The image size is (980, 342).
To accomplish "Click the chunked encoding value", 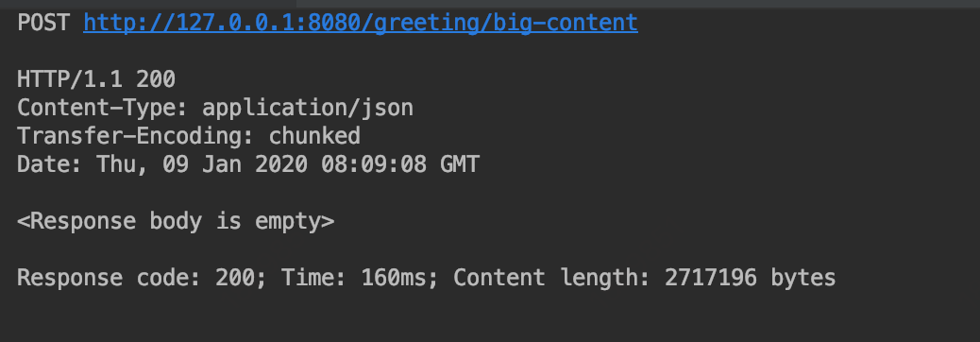I will 314,136.
